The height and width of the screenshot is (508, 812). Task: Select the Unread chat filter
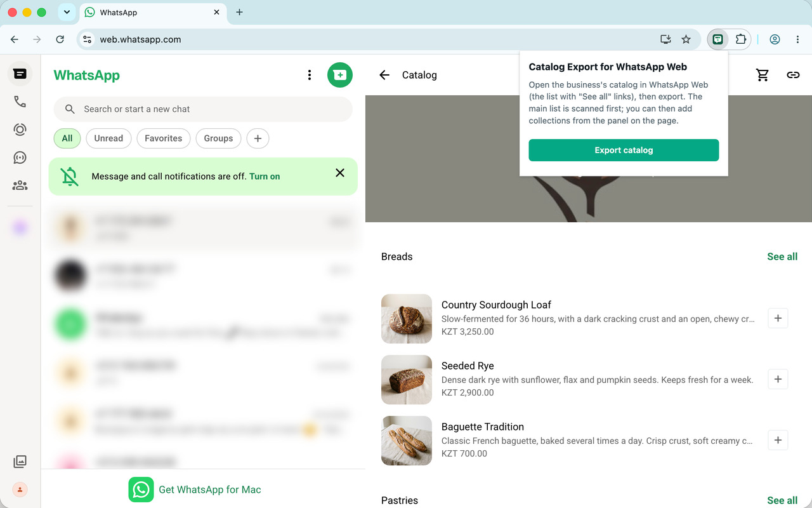[x=108, y=138]
